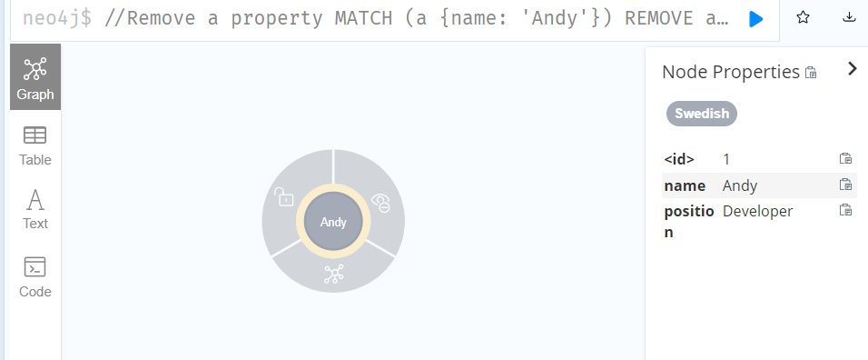Save the query as a favorite with the star
The height and width of the screenshot is (360, 868).
[x=803, y=17]
